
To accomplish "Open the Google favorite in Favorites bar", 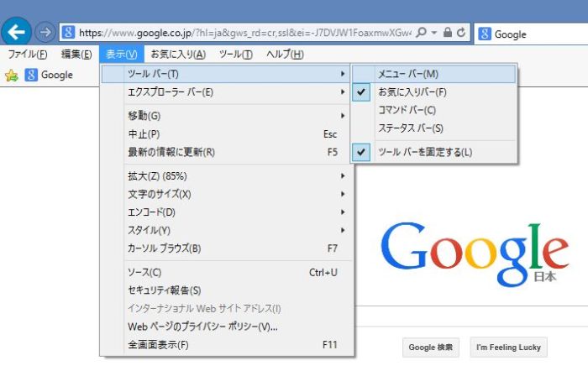I will coord(49,76).
